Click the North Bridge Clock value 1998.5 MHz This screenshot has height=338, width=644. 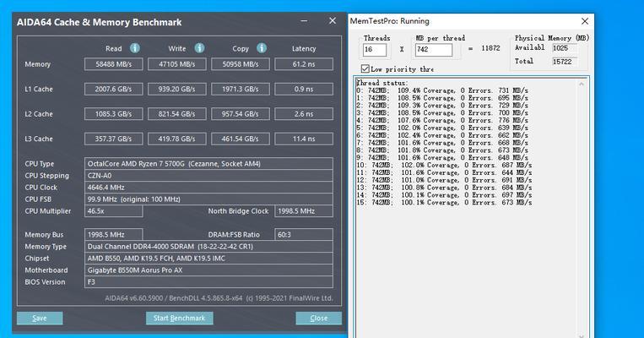[x=304, y=211]
